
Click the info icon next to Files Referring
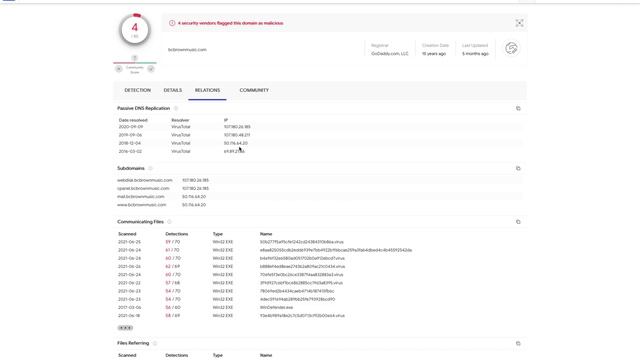tap(155, 344)
